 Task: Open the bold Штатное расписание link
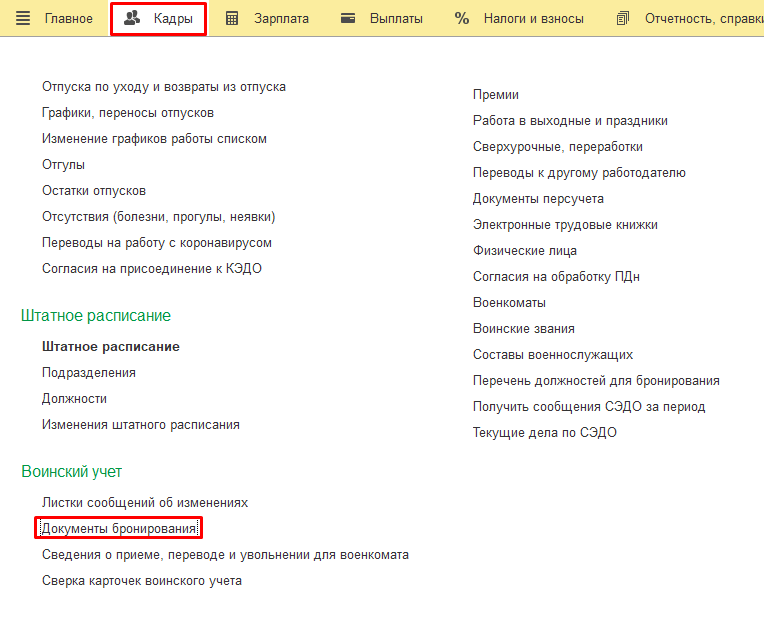[110, 347]
